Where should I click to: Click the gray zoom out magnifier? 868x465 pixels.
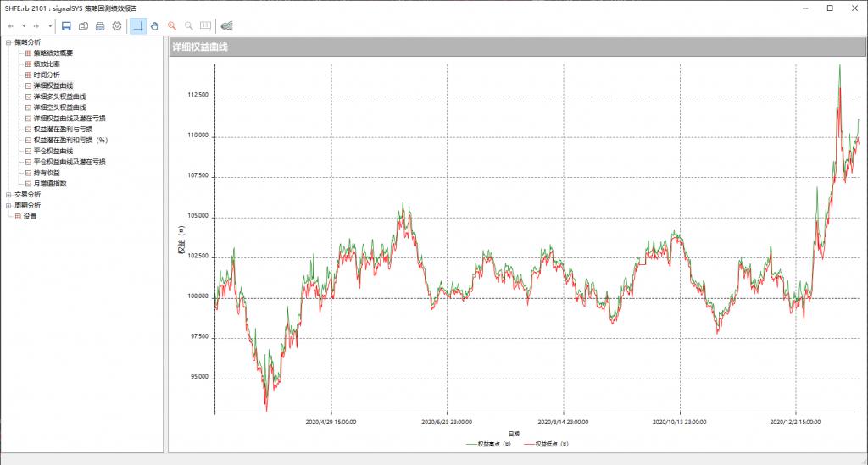(189, 26)
